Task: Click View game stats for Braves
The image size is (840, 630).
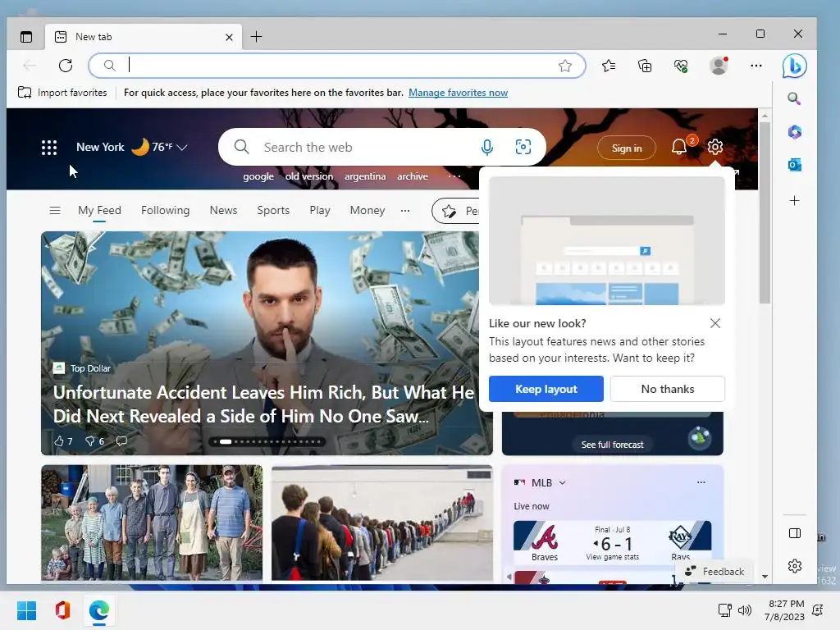Action: 612,557
